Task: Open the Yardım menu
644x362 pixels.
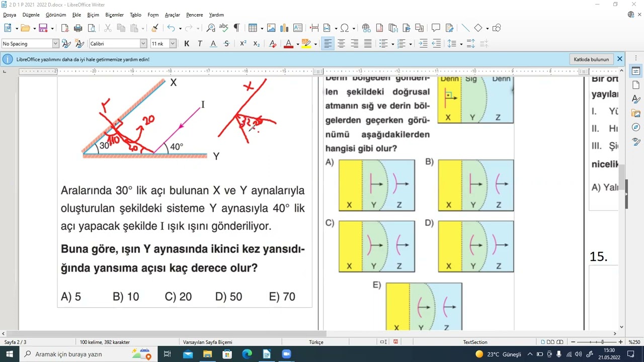Action: click(x=216, y=15)
